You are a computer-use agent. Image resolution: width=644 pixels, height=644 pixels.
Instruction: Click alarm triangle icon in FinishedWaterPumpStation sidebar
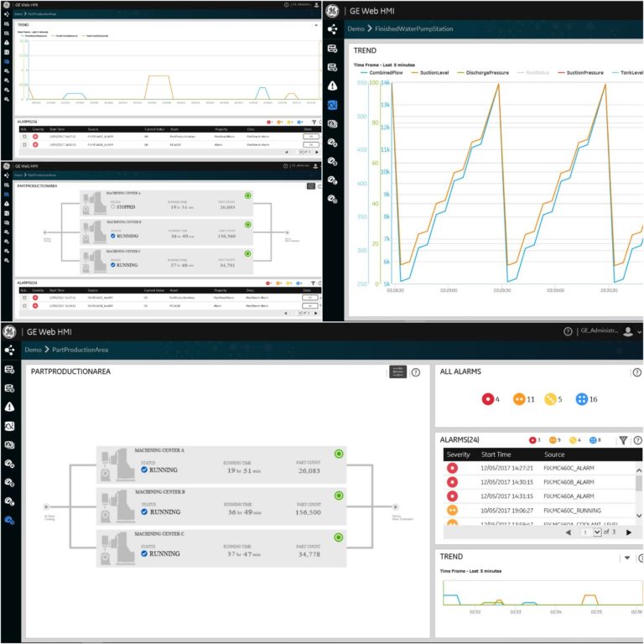[x=332, y=86]
